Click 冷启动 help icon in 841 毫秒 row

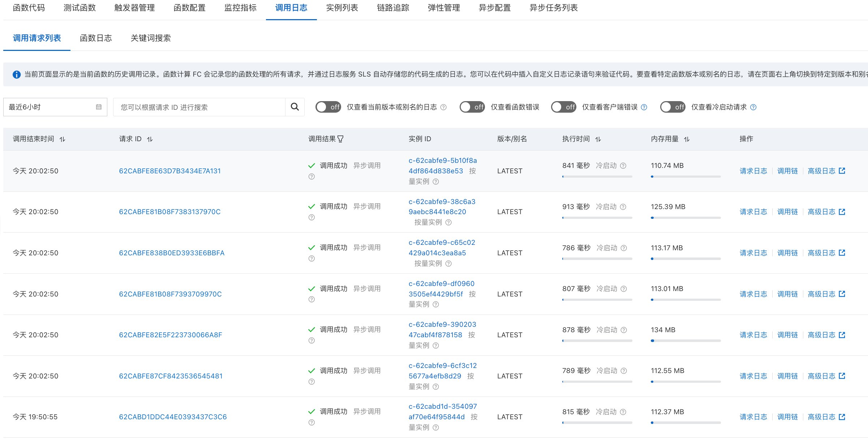point(623,166)
